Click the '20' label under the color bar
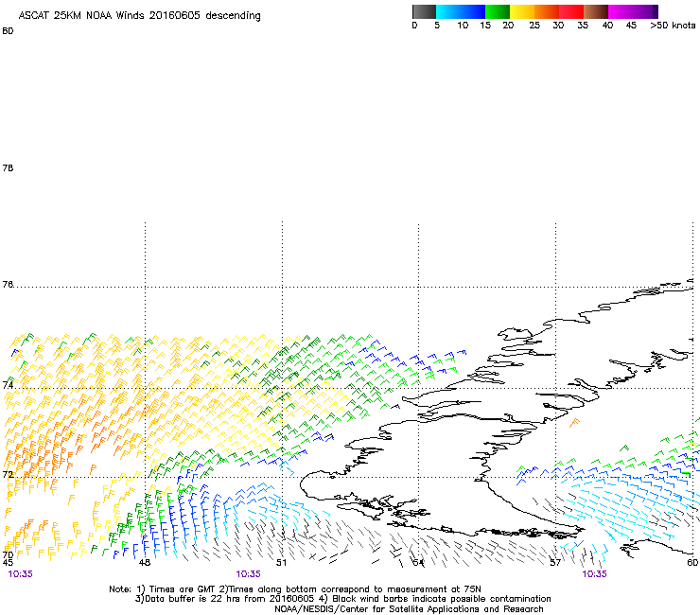The width and height of the screenshot is (700, 615). 508,26
